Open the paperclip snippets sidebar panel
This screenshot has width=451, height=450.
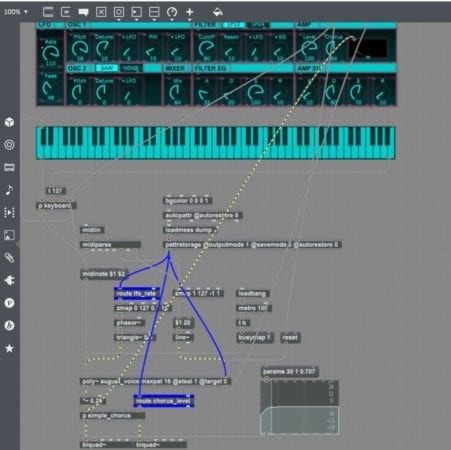pos(9,258)
